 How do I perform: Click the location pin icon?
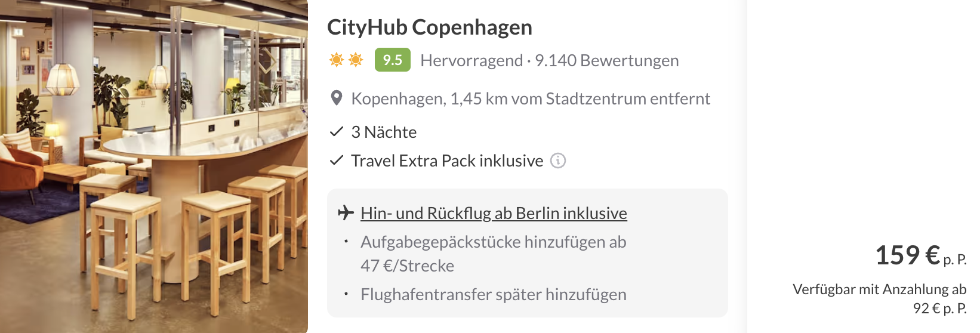coord(337,98)
